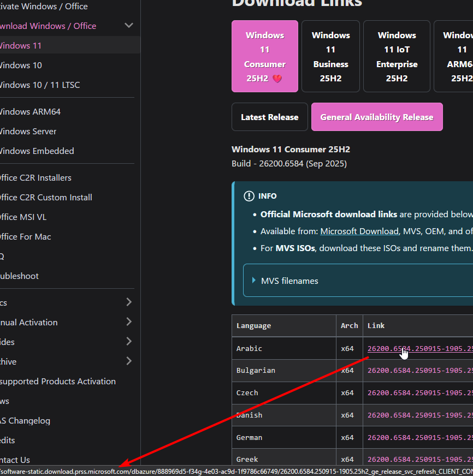473x476 pixels.
Task: Open Manual Activation sidebar item
Action: coord(29,323)
